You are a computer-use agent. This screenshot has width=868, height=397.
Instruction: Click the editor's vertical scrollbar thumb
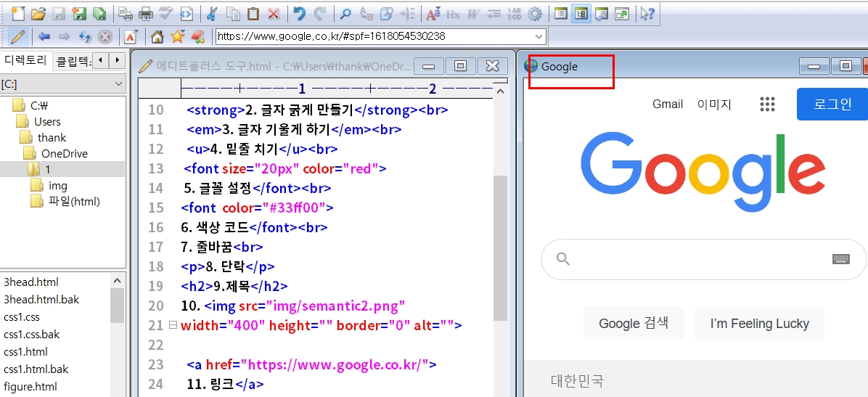(x=500, y=247)
